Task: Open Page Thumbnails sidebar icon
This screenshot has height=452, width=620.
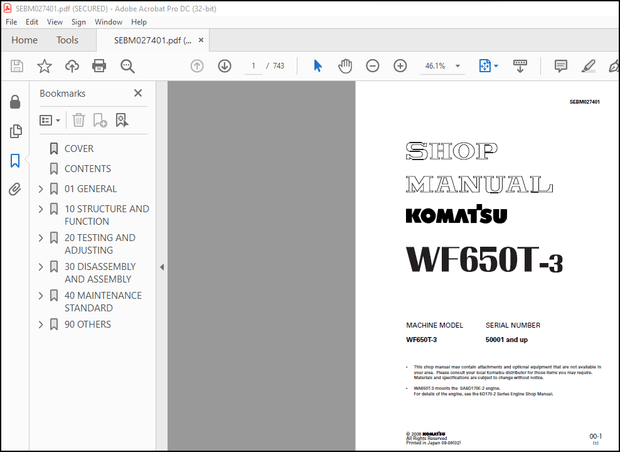Action: (15, 131)
